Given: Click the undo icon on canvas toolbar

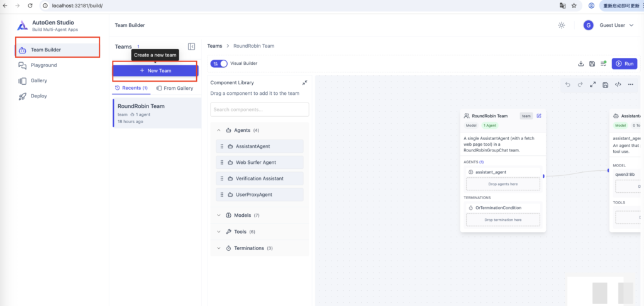Looking at the screenshot, I should pos(568,84).
